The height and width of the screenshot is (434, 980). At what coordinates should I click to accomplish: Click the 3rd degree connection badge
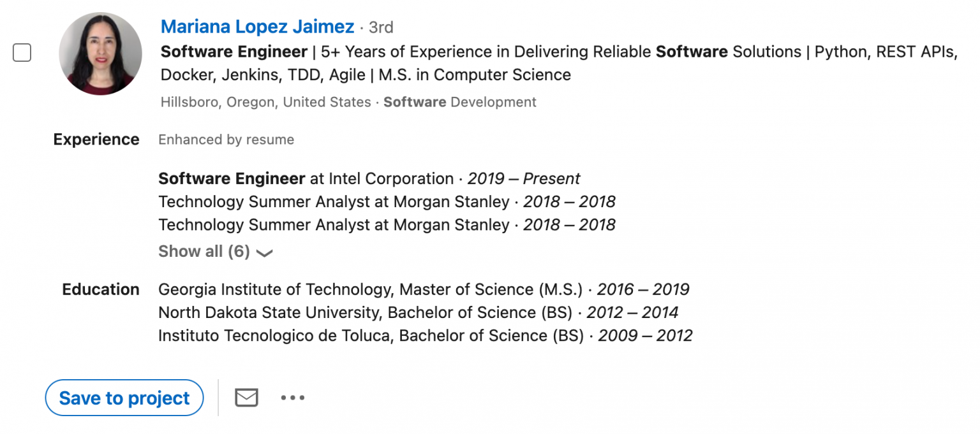point(381,27)
